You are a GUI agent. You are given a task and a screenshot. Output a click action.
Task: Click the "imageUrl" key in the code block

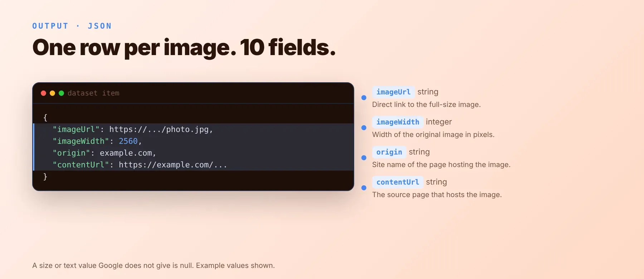click(x=76, y=129)
